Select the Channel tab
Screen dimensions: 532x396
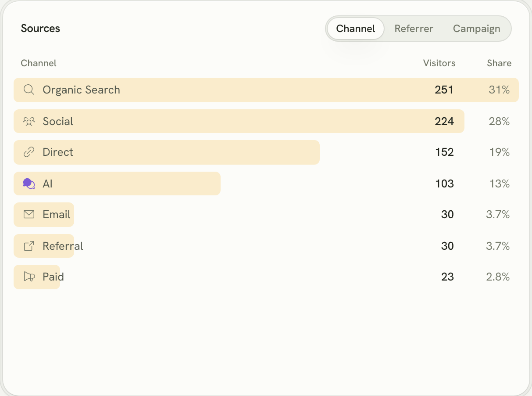click(x=356, y=29)
